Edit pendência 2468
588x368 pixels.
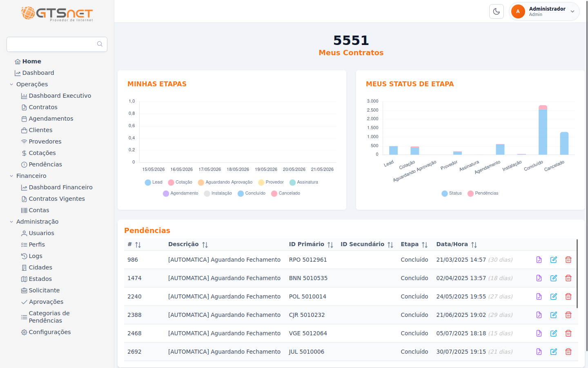pos(554,333)
